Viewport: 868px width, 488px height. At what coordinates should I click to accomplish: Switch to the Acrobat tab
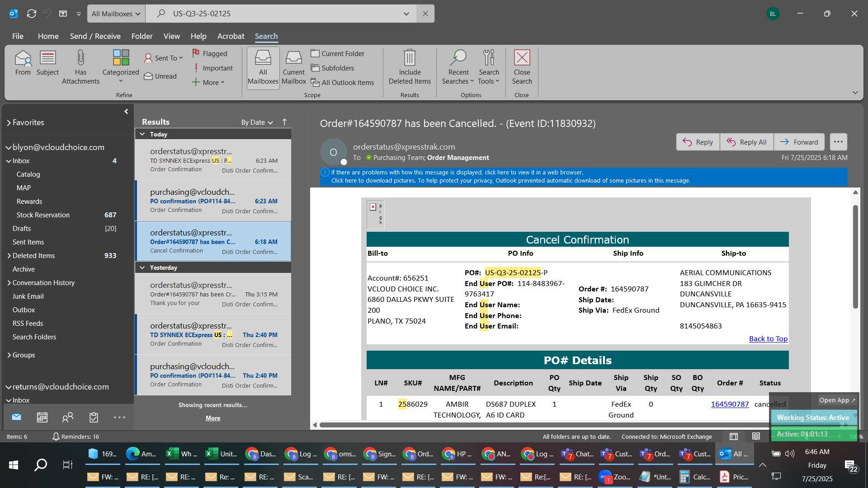point(231,36)
